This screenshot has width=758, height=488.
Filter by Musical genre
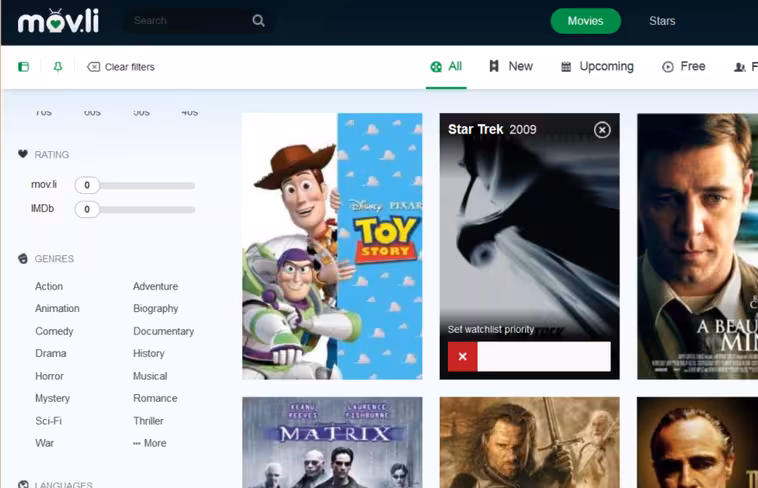tap(150, 376)
